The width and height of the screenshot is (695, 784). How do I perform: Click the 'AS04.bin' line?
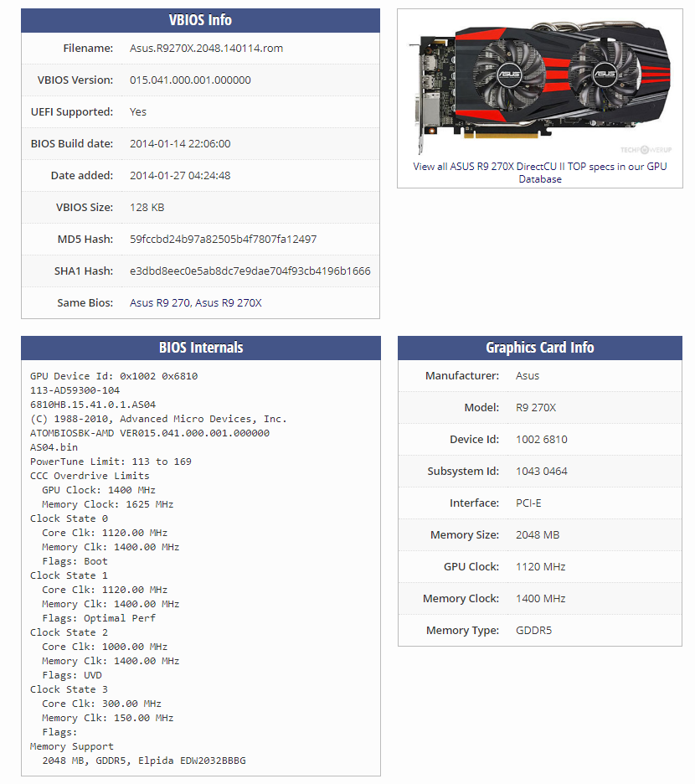(x=54, y=447)
